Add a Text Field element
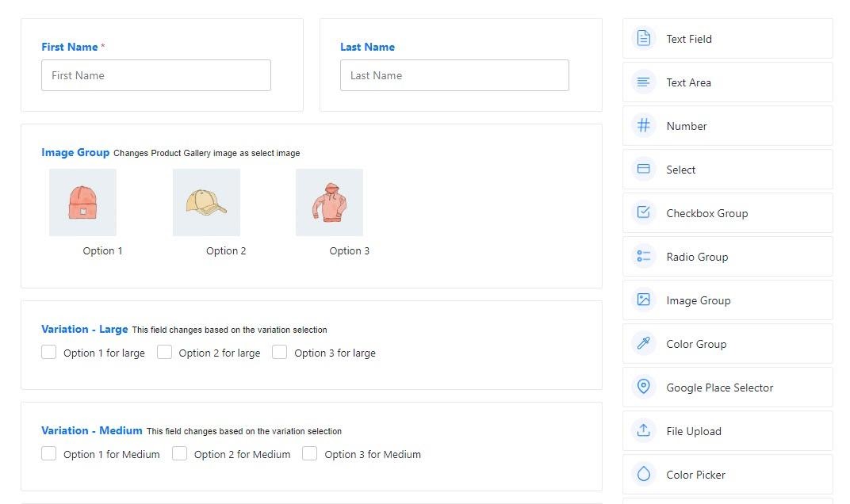 (x=727, y=39)
